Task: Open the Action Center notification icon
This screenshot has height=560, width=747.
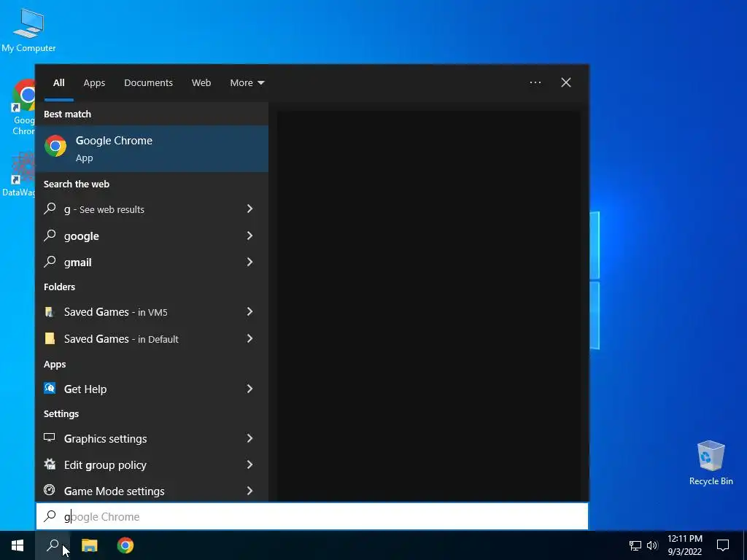Action: coord(723,545)
